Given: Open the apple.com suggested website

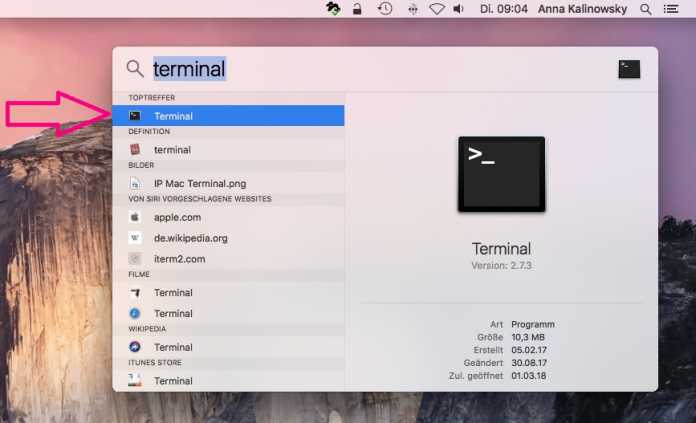Looking at the screenshot, I should [177, 217].
